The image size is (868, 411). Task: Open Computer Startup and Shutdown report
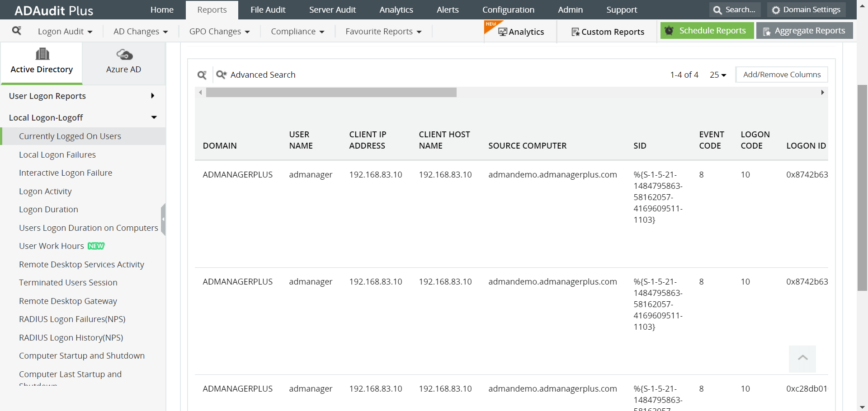[x=82, y=355]
